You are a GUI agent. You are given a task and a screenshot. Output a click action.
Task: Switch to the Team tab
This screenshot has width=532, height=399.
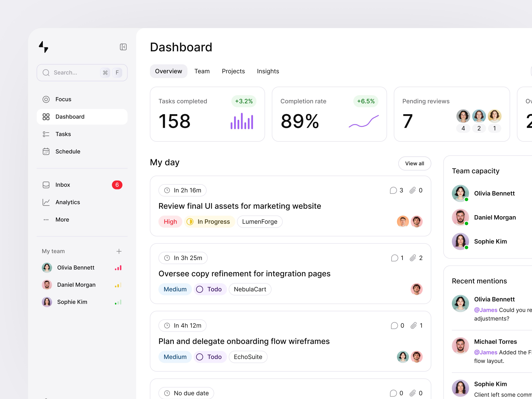pyautogui.click(x=202, y=71)
